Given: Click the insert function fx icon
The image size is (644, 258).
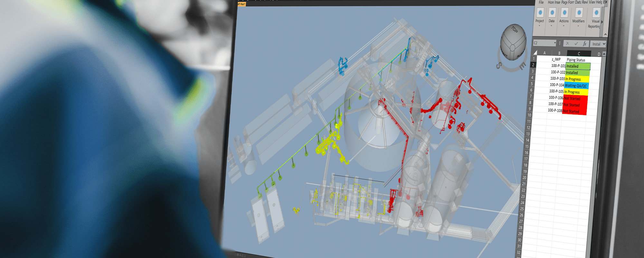Looking at the screenshot, I should (585, 44).
